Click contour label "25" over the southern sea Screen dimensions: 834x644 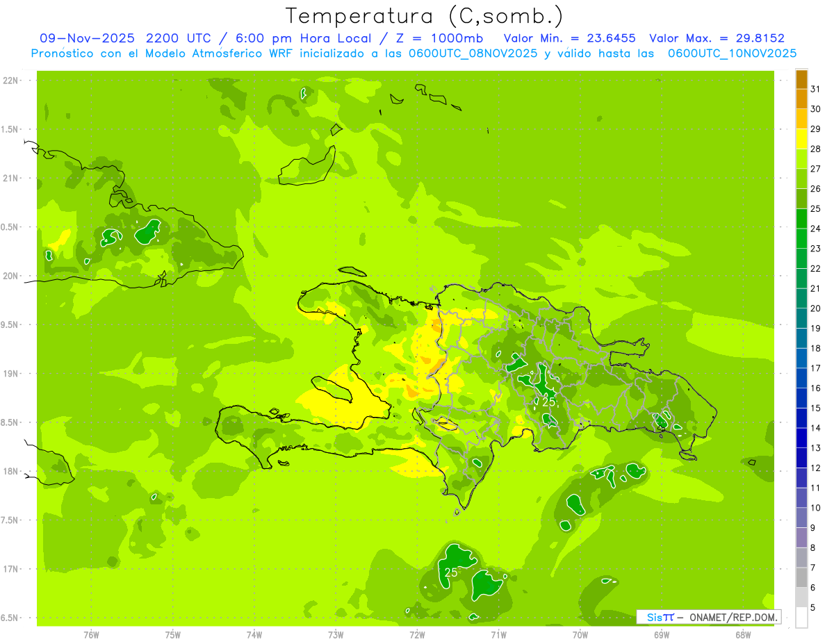[451, 572]
